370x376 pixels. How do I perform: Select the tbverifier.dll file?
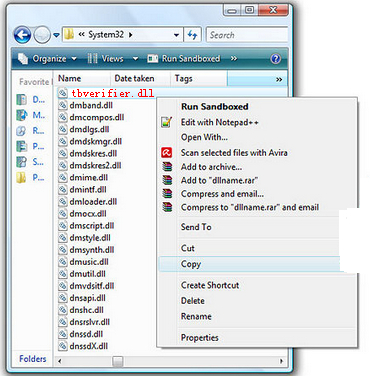106,93
